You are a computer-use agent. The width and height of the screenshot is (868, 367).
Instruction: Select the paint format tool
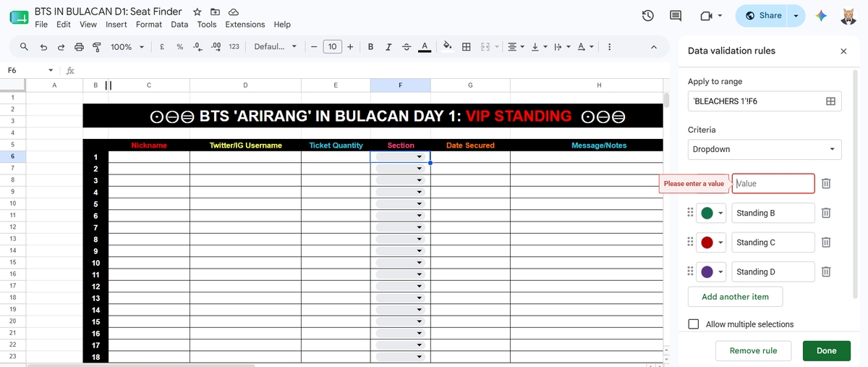(96, 46)
